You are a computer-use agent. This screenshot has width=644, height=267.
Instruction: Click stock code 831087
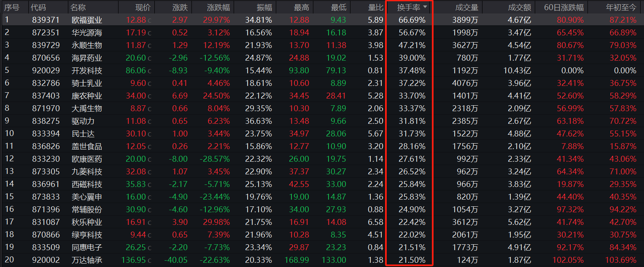click(46, 222)
